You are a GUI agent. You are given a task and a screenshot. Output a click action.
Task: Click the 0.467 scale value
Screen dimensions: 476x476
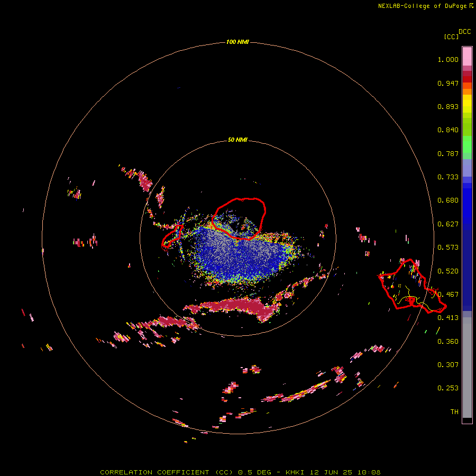click(x=448, y=295)
